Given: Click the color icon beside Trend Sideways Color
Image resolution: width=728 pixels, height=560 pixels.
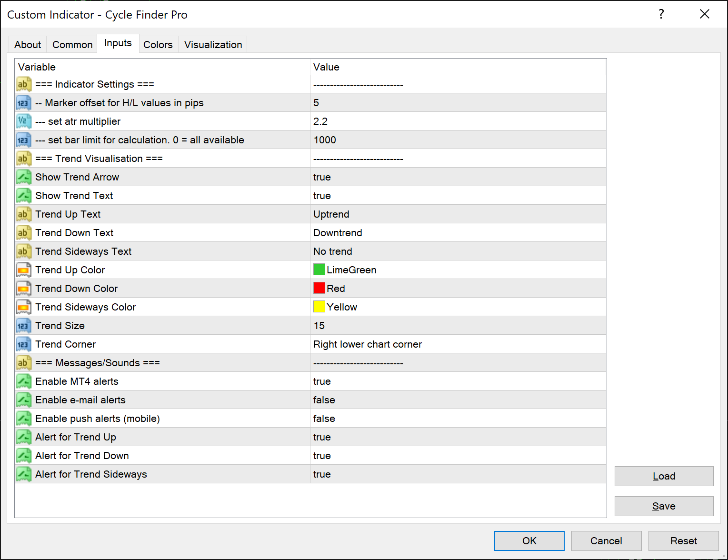Looking at the screenshot, I should (x=24, y=307).
